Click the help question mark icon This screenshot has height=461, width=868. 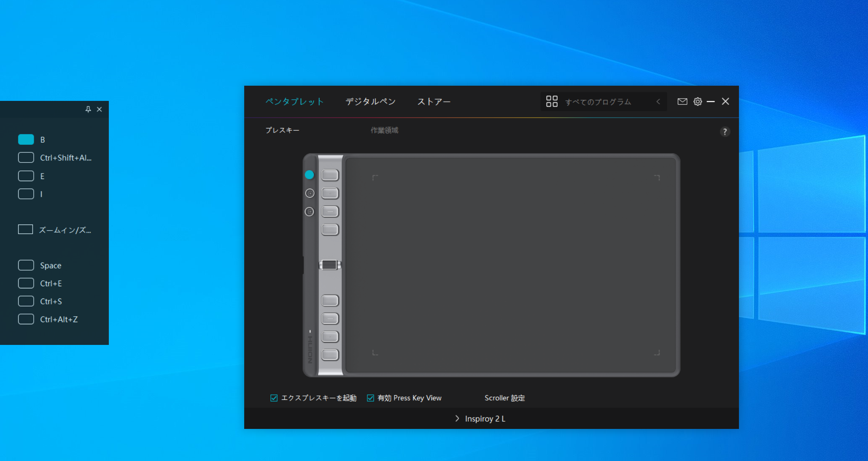click(725, 132)
